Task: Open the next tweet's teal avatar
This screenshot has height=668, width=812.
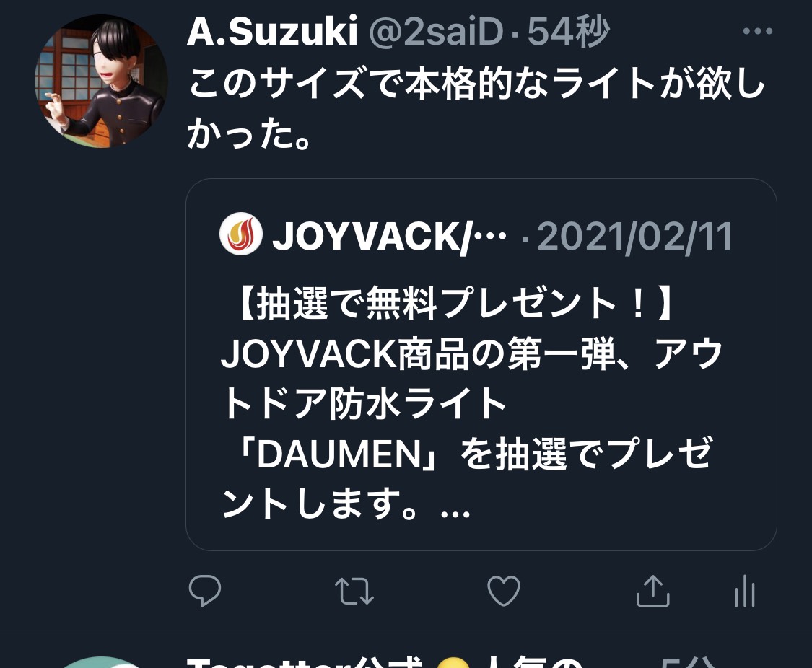Action: coord(101,662)
